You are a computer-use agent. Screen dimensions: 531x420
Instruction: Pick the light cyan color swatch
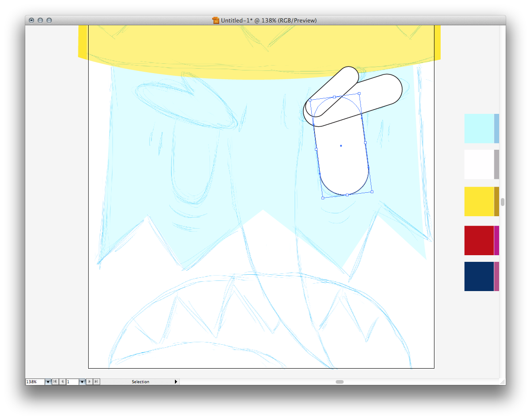pos(479,128)
